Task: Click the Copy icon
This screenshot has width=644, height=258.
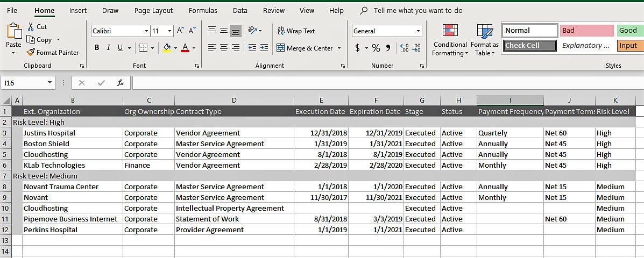Action: tap(30, 39)
